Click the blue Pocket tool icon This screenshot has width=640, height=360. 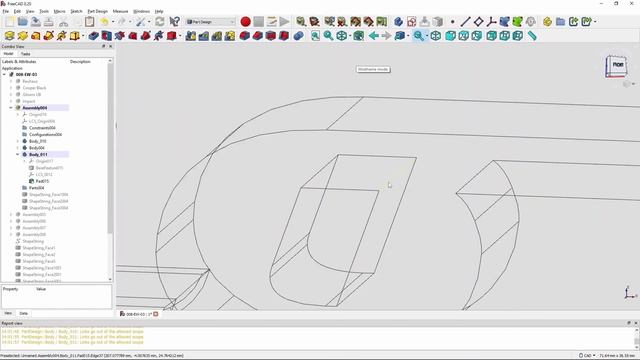coord(93,36)
